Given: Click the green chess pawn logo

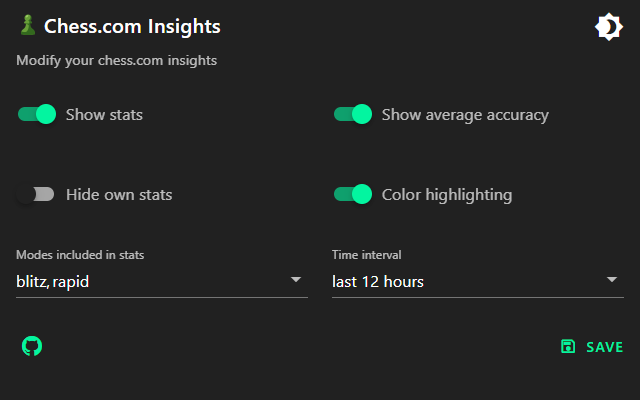Looking at the screenshot, I should [x=27, y=26].
